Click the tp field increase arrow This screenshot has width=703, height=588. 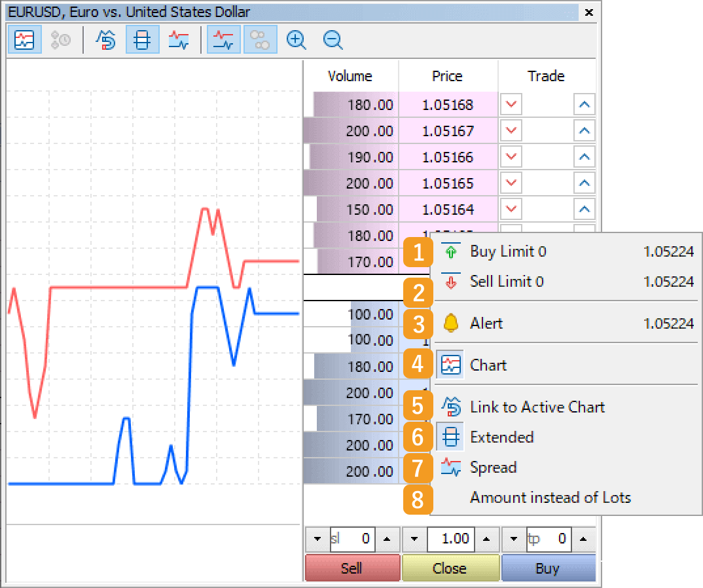582,539
